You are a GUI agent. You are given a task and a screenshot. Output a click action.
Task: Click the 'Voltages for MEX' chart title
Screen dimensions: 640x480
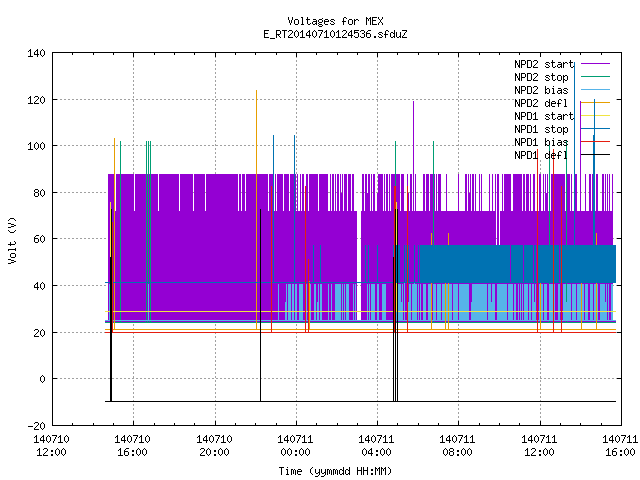click(335, 21)
